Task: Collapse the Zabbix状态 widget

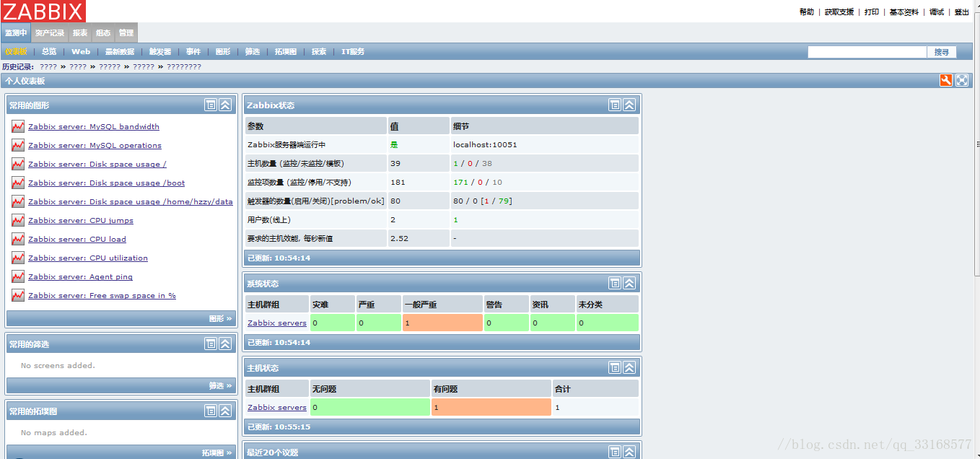Action: [x=629, y=105]
